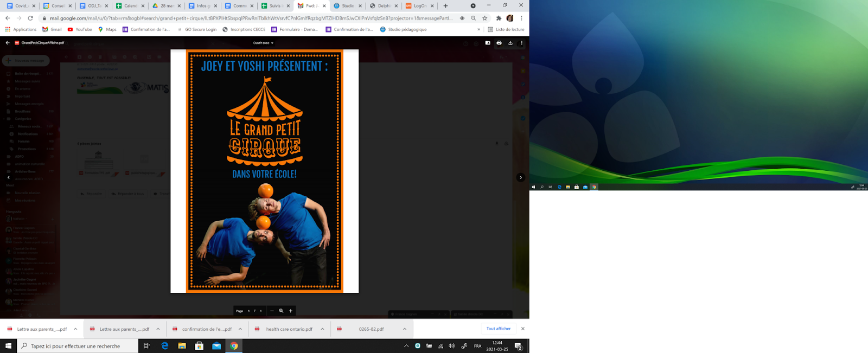Open Microsoft Store from taskbar
The image size is (868, 353).
199,346
